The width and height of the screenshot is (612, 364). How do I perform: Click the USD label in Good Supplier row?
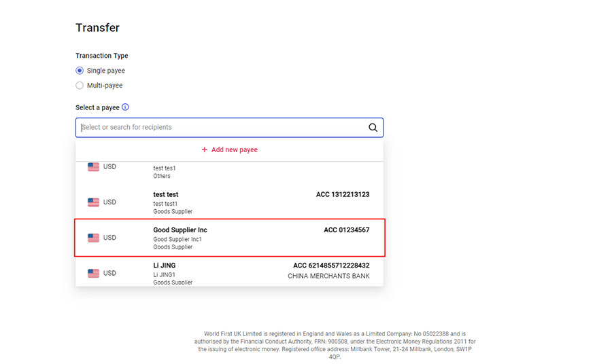pos(109,238)
